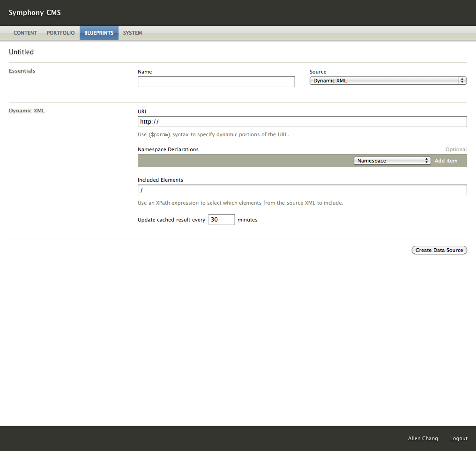Focus the Name text field
This screenshot has width=476, height=451.
216,82
